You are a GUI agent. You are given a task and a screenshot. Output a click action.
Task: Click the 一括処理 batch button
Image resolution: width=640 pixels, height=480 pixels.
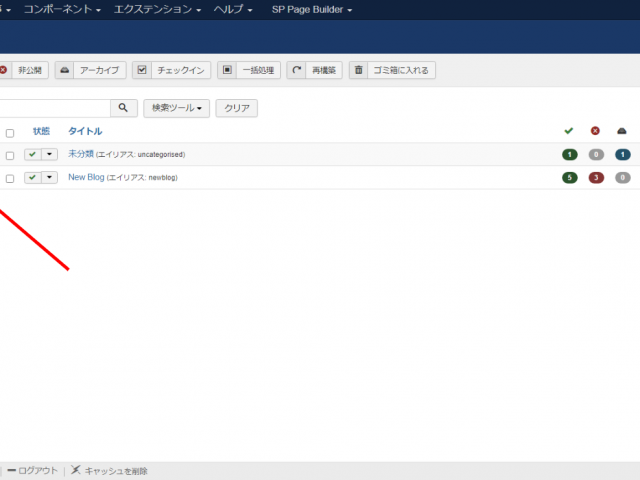tap(249, 70)
